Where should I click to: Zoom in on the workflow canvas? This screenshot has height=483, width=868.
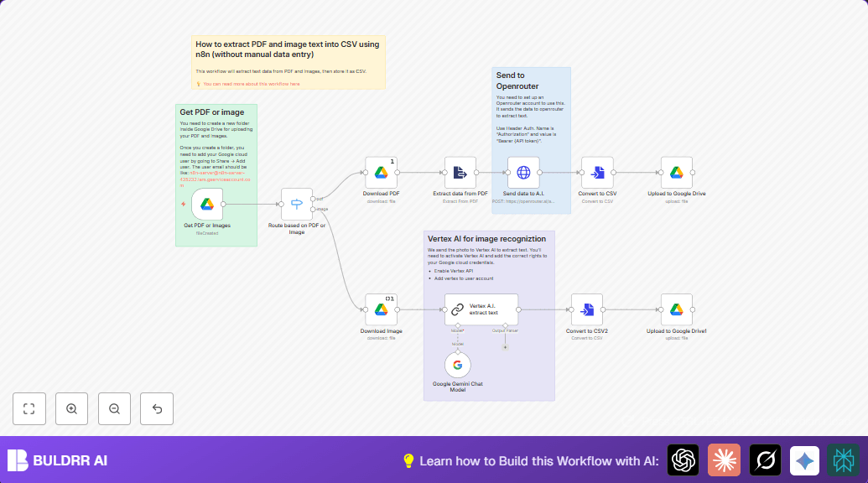pos(71,409)
